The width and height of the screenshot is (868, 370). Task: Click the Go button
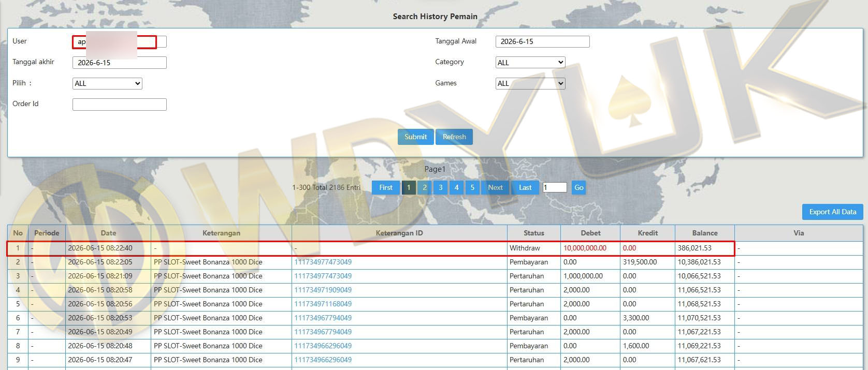[x=579, y=187]
